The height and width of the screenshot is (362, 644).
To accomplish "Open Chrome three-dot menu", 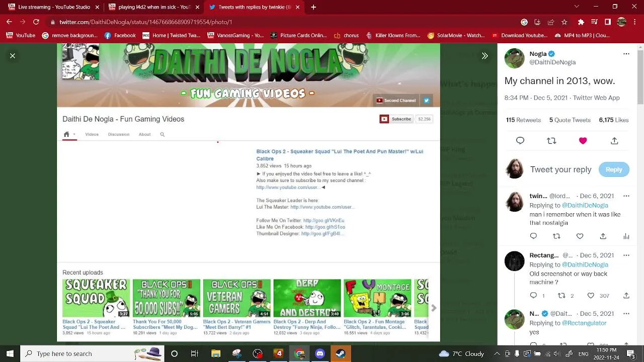I will click(635, 22).
